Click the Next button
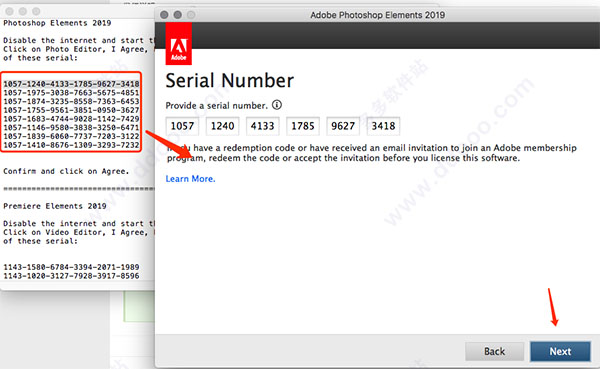 (x=560, y=351)
